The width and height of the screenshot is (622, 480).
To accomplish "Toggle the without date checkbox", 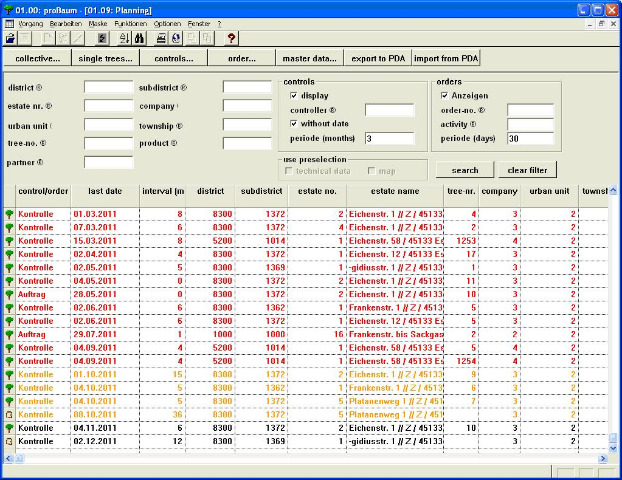I will click(294, 123).
